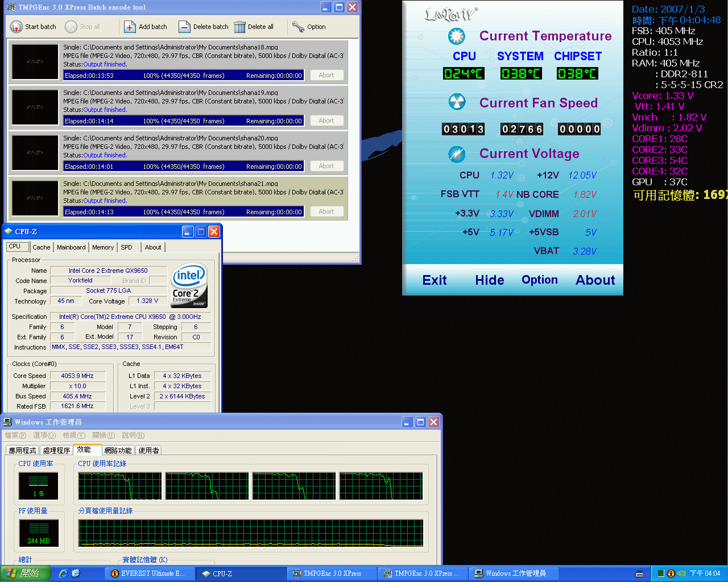This screenshot has width=728, height=582.
Task: Open TMPGEnc Option wrench button
Action: coord(309,27)
